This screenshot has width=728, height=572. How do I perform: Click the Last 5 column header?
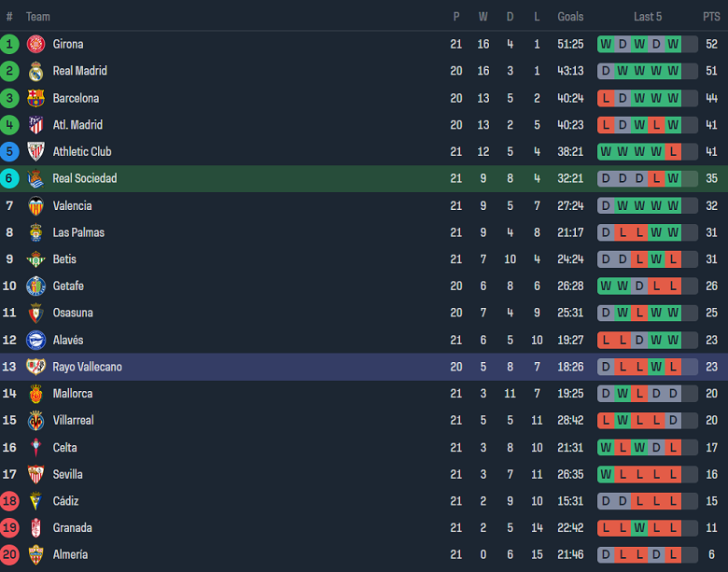(648, 17)
